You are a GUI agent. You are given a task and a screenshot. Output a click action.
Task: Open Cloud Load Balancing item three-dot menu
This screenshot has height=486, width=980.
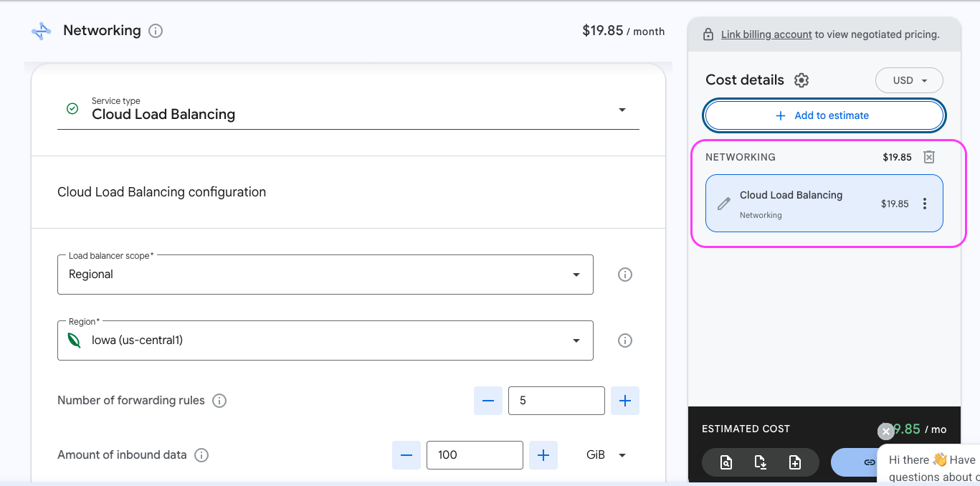pyautogui.click(x=925, y=204)
